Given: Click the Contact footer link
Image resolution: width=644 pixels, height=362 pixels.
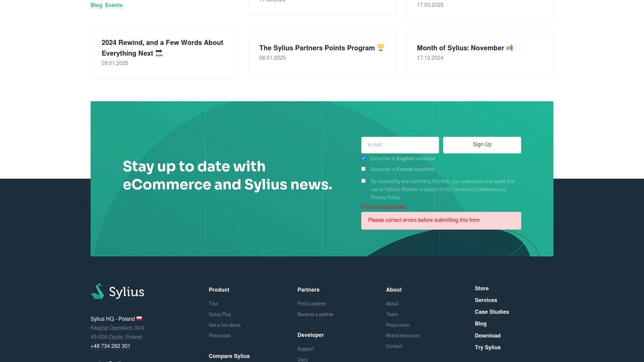Looking at the screenshot, I should point(394,346).
